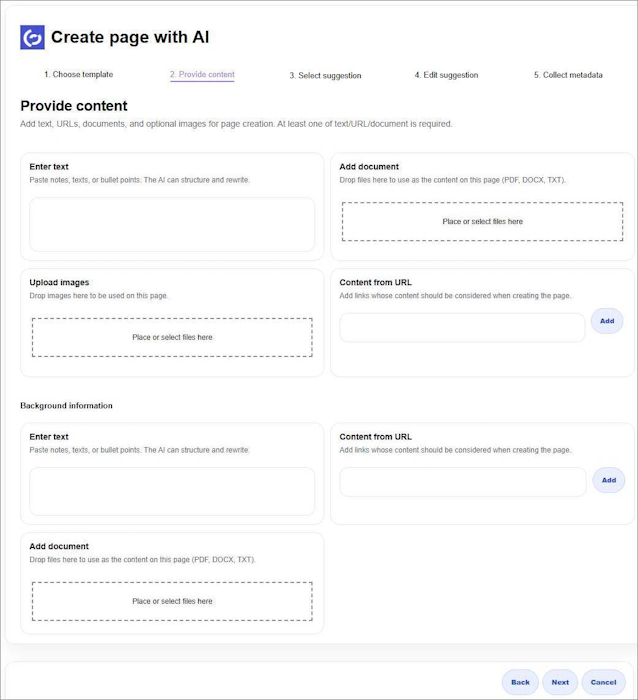
Task: Select the Provide content step tab
Action: [202, 75]
